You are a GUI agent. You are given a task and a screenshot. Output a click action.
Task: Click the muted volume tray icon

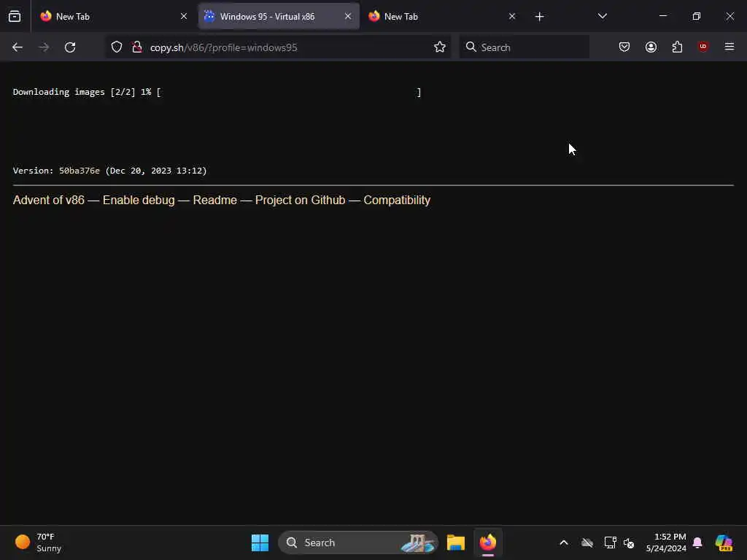click(629, 542)
